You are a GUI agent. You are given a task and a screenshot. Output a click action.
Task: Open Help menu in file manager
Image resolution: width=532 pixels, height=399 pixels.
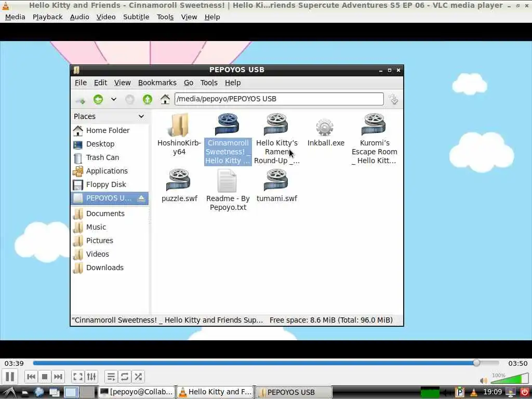click(x=232, y=83)
